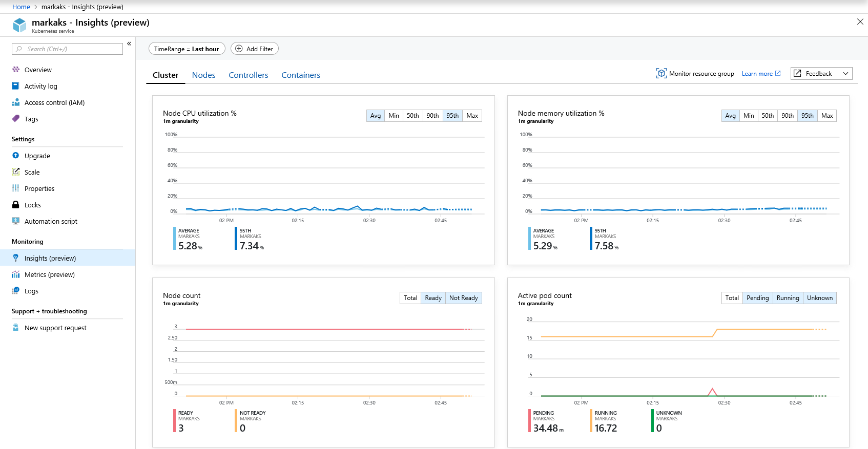Toggle 95th on Node memory utilization chart

pos(808,116)
